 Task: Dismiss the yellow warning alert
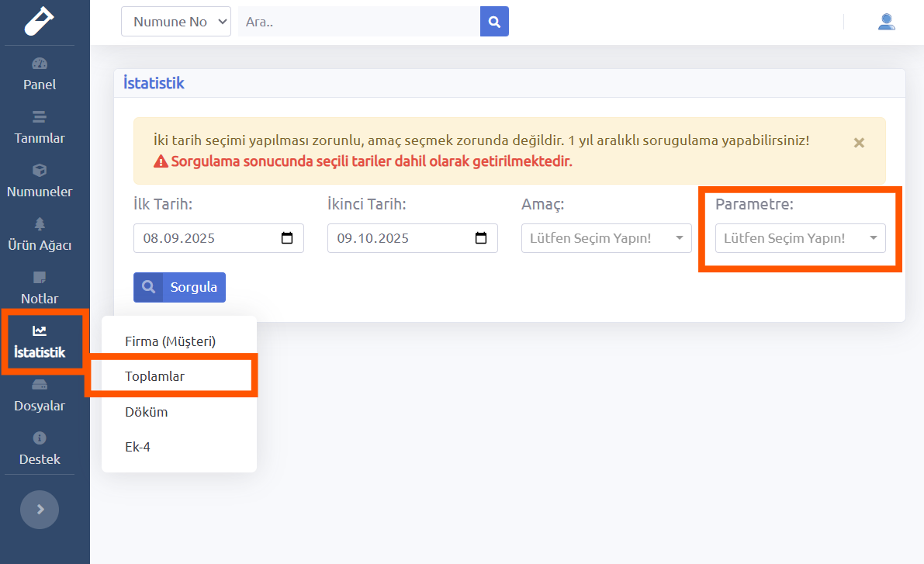[x=859, y=143]
